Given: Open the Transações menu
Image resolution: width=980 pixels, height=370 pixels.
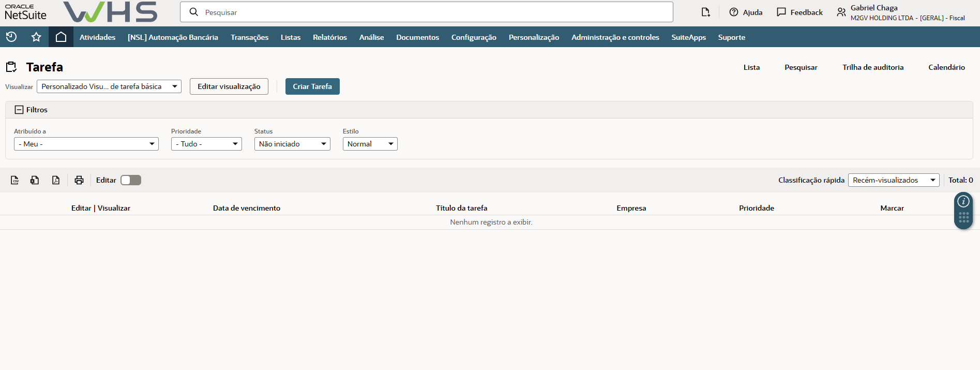Looking at the screenshot, I should click(249, 37).
